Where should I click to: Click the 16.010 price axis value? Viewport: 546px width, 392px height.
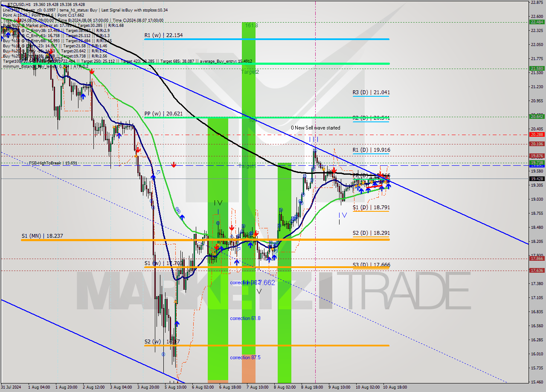[x=537, y=354]
